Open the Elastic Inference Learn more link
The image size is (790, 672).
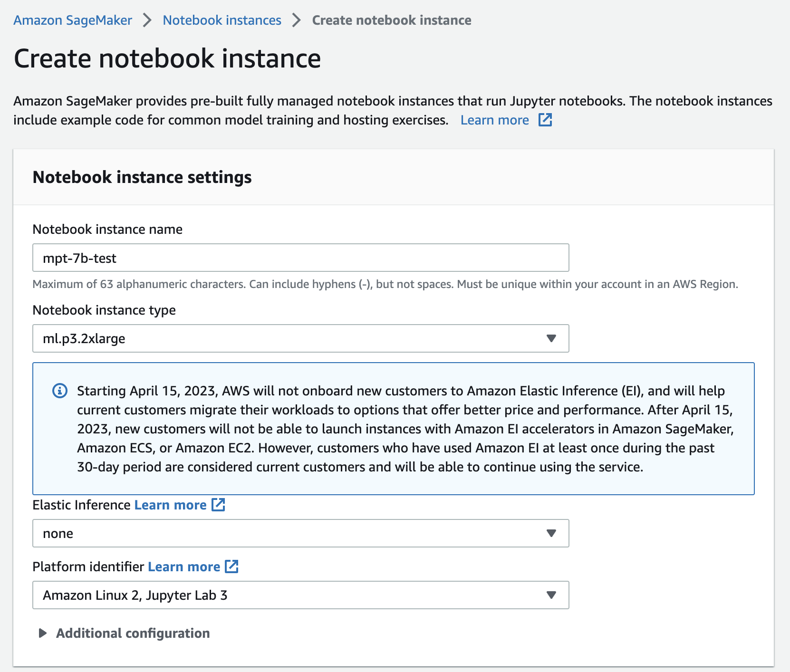tap(170, 505)
